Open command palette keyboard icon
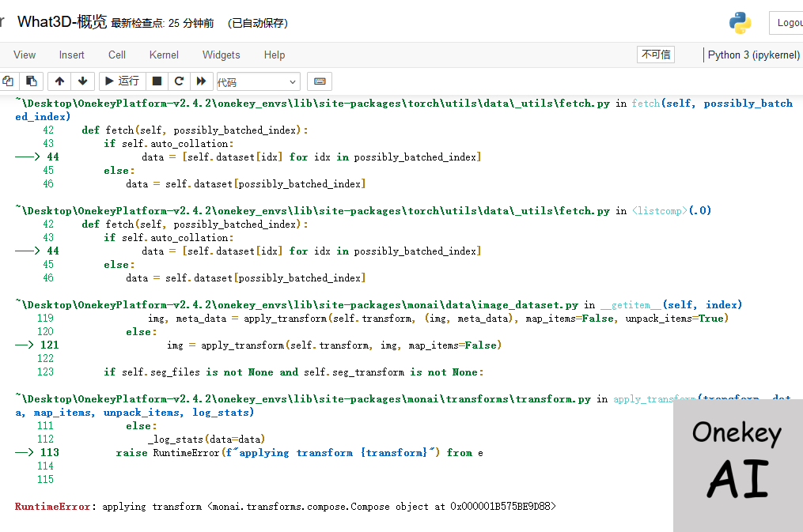803x532 pixels. [320, 81]
